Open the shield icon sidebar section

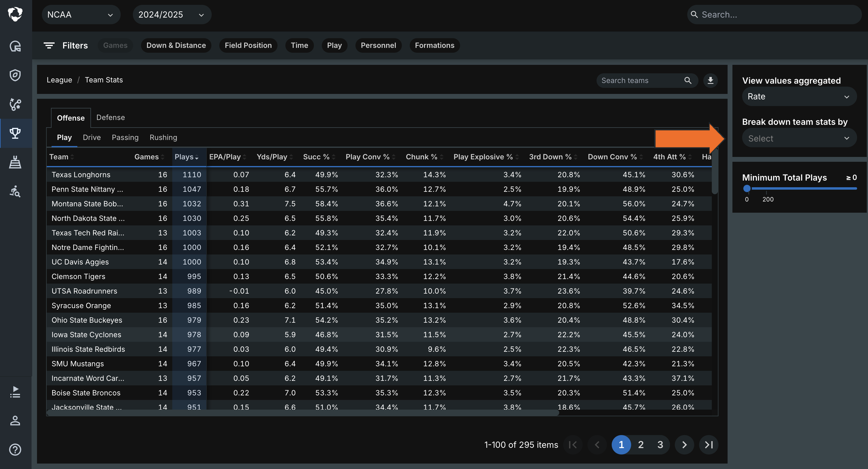coord(15,75)
